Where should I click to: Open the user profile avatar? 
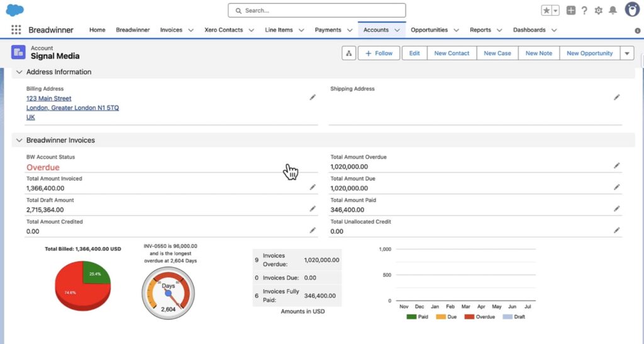[x=632, y=9]
